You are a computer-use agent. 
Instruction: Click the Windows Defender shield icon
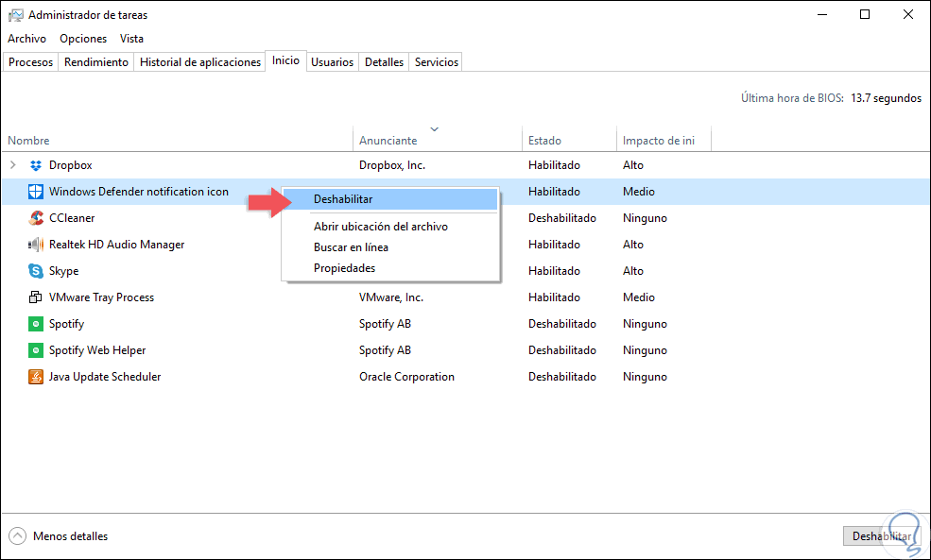point(36,192)
